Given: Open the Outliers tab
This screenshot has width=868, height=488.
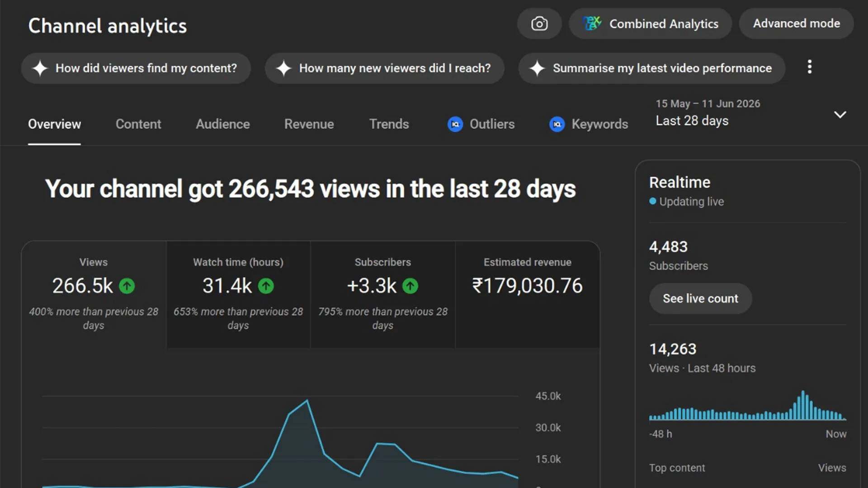Looking at the screenshot, I should point(481,124).
